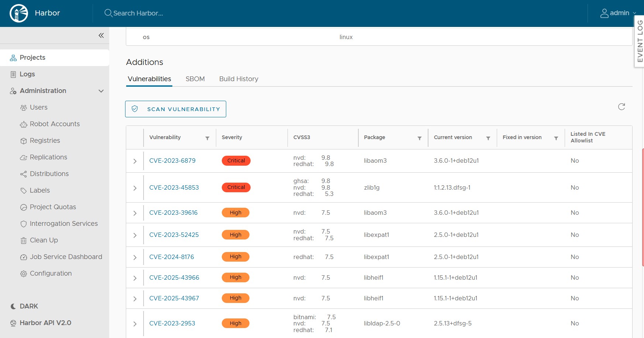Click the filter icon in Vulnerability column

(x=207, y=138)
